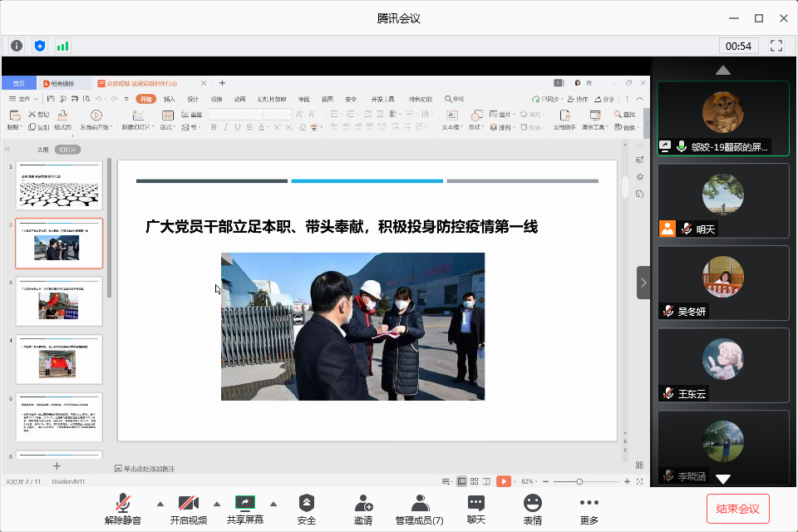Click the 共享屏幕 share screen item
Screen dimensions: 798x532
244,509
